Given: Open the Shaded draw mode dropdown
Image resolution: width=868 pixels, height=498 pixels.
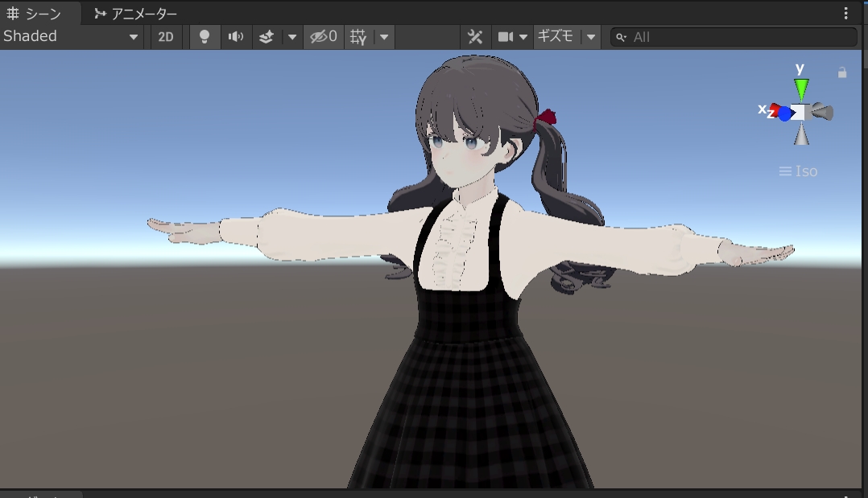Looking at the screenshot, I should 71,37.
